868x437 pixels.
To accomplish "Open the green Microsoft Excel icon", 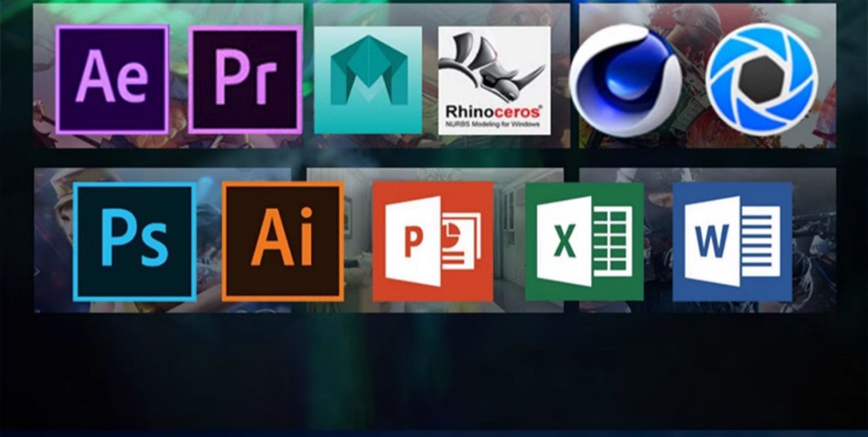I will tap(584, 241).
